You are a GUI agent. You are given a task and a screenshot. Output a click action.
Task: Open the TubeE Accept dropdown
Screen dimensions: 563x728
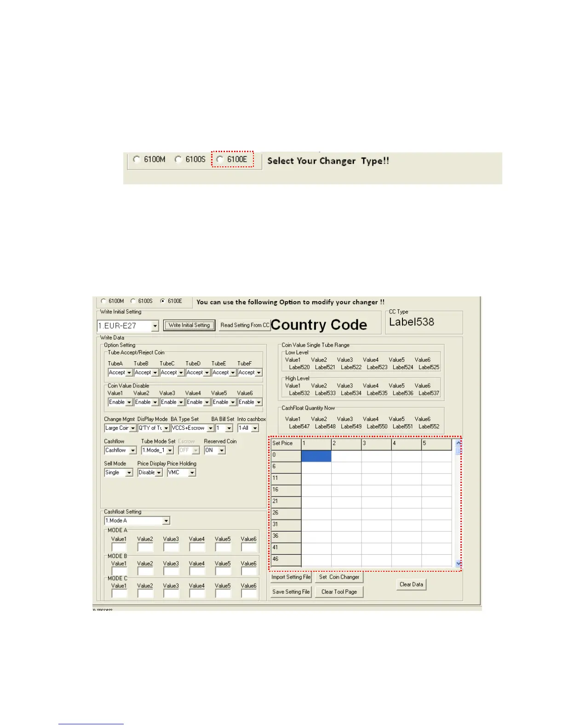click(x=233, y=373)
